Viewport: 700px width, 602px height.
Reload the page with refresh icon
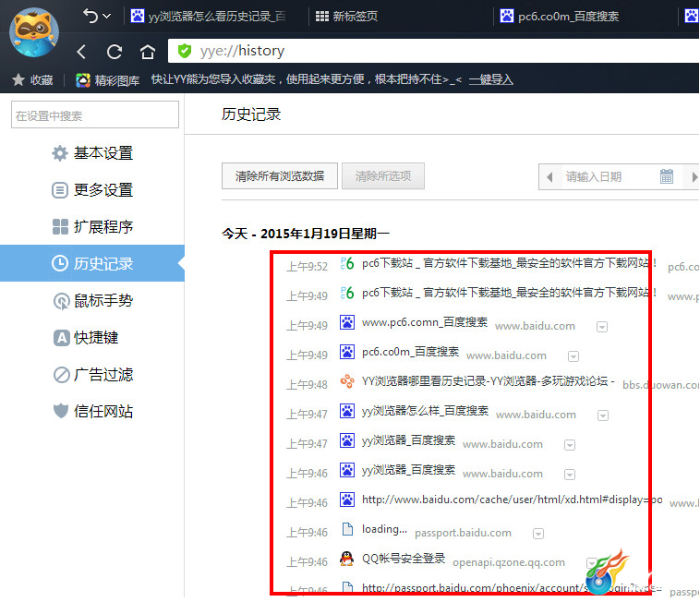pos(115,52)
